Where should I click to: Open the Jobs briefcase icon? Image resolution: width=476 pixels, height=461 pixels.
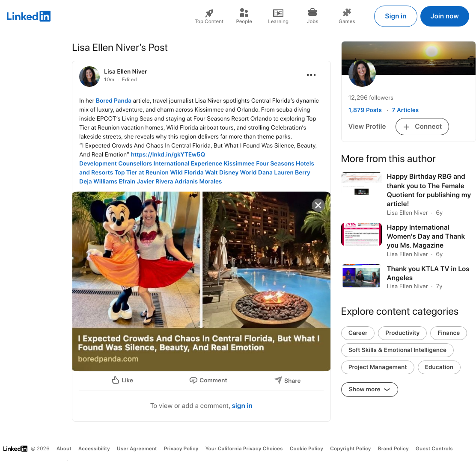[x=312, y=12]
